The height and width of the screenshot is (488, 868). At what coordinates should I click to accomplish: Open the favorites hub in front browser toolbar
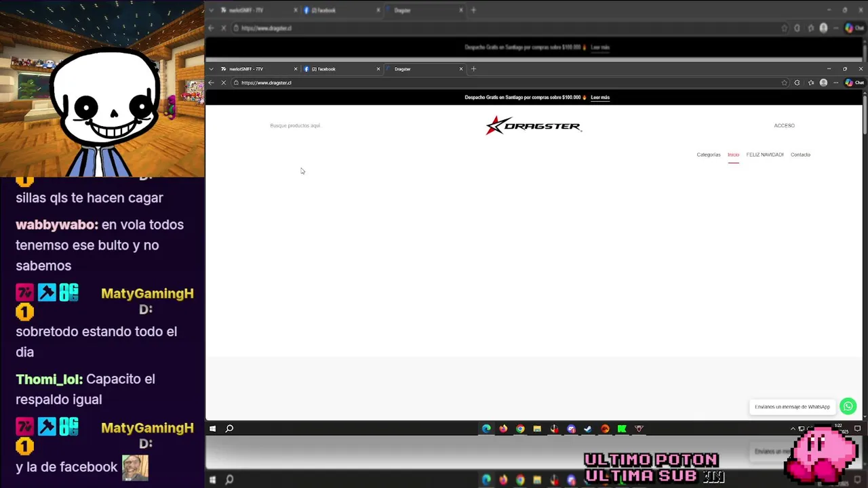tap(811, 83)
